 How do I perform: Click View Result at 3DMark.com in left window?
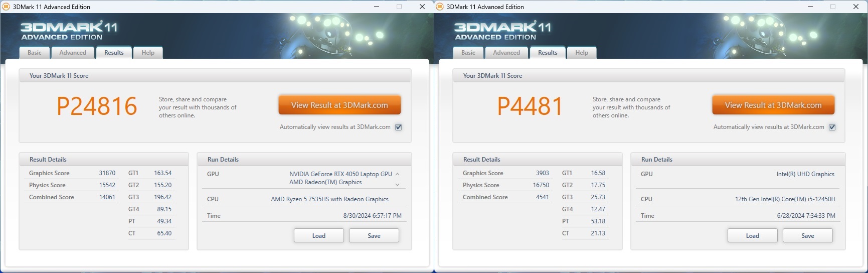pos(339,105)
